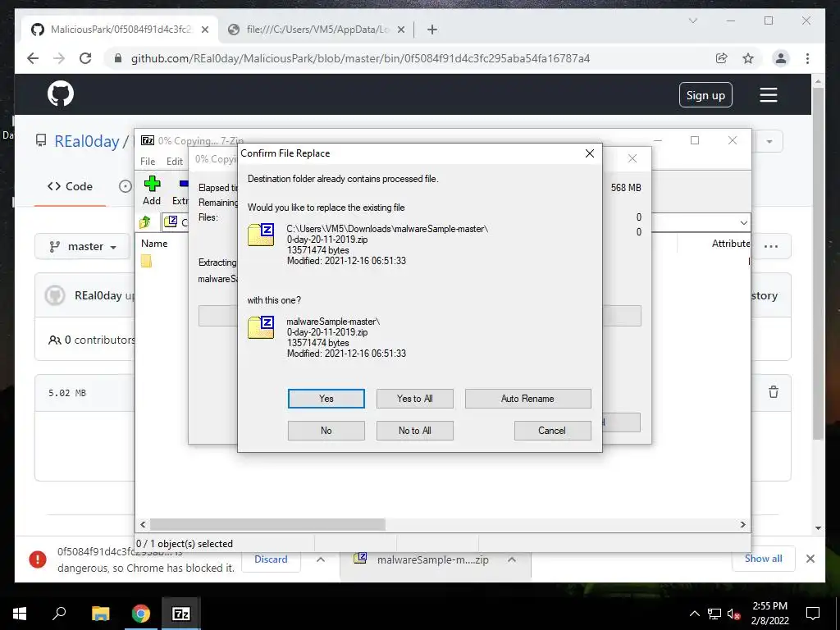Image resolution: width=840 pixels, height=630 pixels.
Task: Open Chrome from the taskbar
Action: [x=141, y=614]
